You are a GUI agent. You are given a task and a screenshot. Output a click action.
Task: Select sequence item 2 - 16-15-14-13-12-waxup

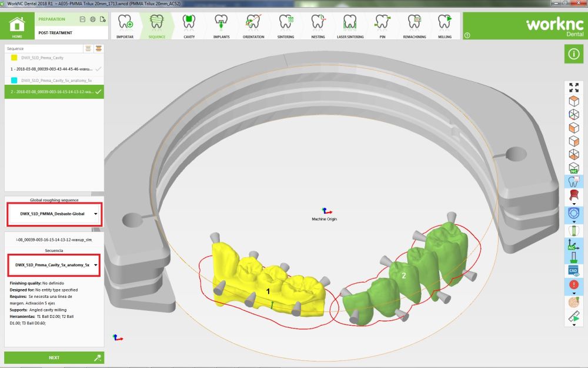pyautogui.click(x=54, y=92)
